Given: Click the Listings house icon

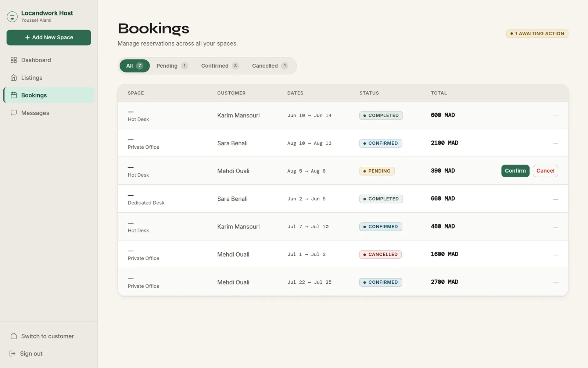Looking at the screenshot, I should pos(14,78).
